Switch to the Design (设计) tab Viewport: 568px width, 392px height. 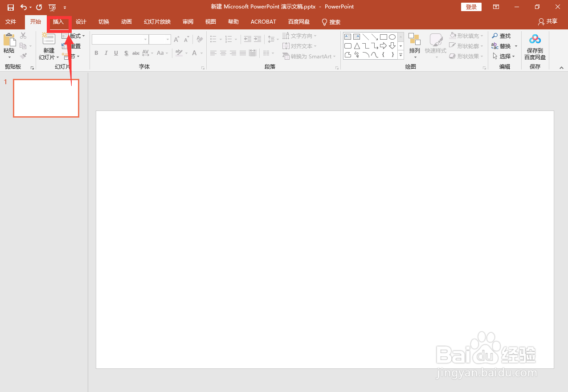coord(81,22)
